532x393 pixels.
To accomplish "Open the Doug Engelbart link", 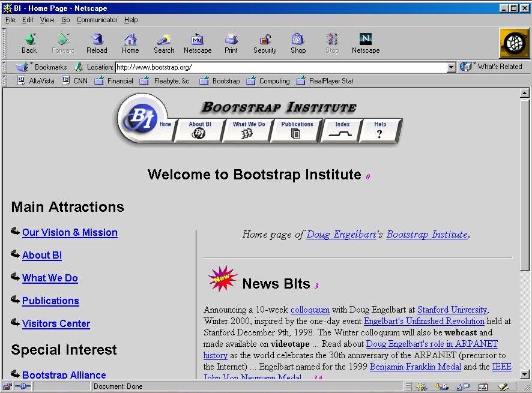I will (341, 235).
